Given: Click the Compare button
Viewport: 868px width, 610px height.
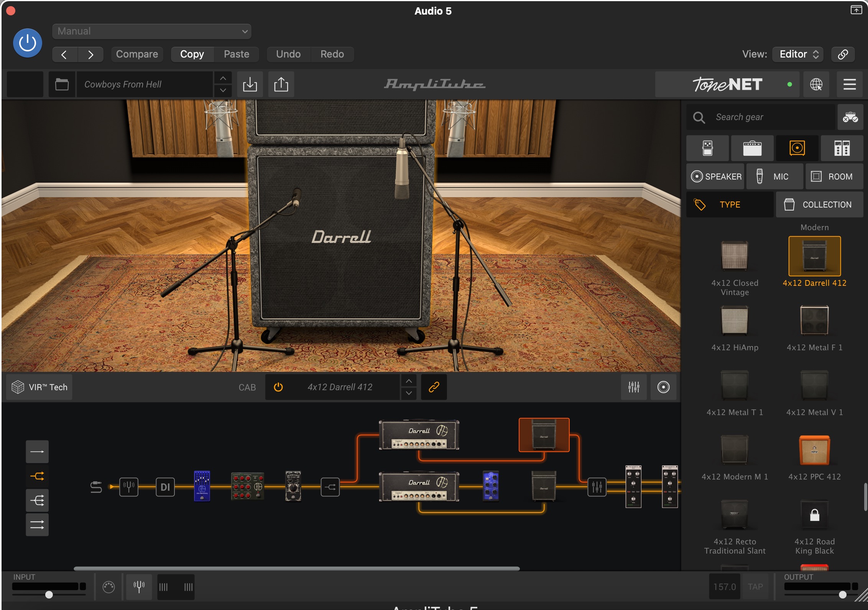Looking at the screenshot, I should [x=137, y=54].
